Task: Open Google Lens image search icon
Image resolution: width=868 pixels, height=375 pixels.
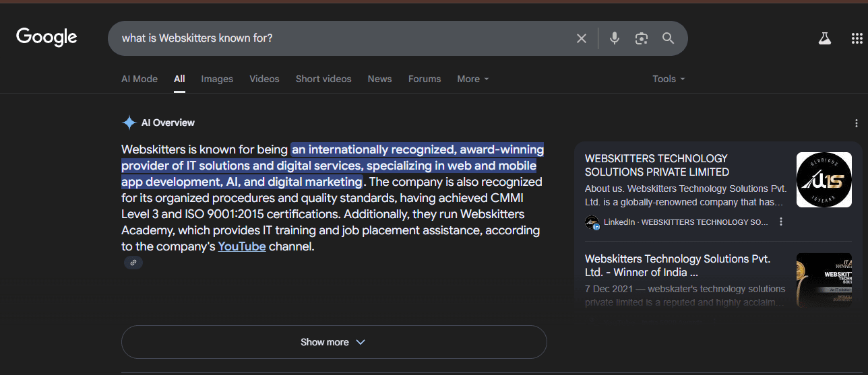Action: tap(642, 38)
